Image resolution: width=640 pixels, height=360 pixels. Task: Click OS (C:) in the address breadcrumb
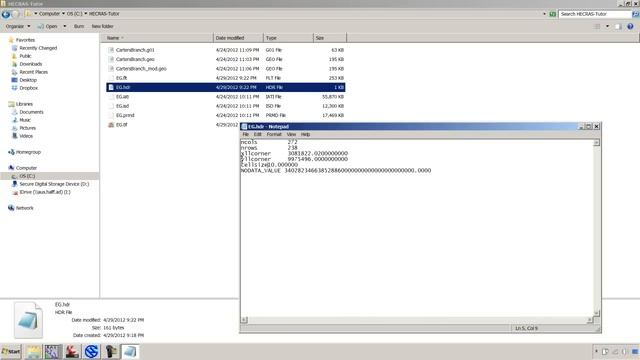pyautogui.click(x=74, y=14)
